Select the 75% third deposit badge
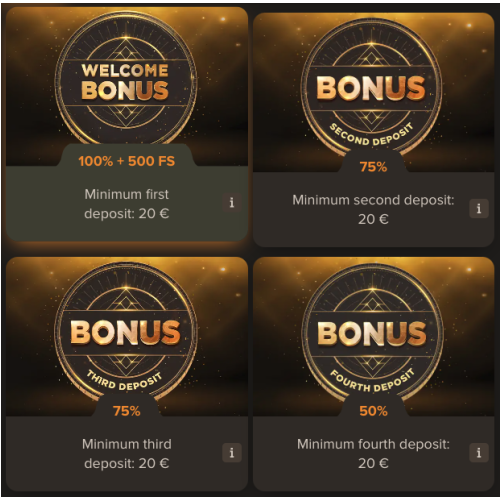This screenshot has height=500, width=500. point(126,411)
